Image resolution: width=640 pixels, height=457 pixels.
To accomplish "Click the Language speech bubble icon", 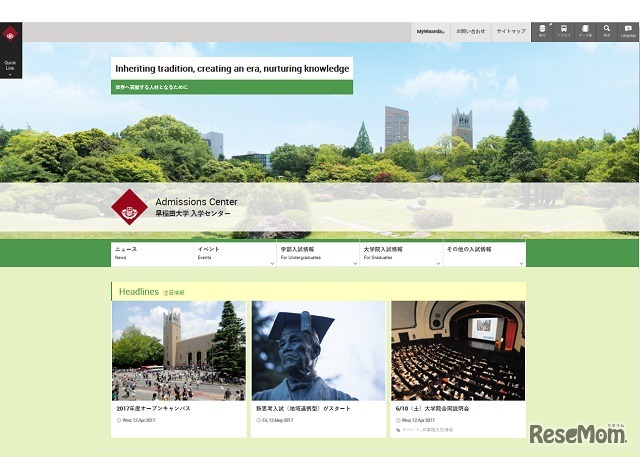I will point(629,31).
